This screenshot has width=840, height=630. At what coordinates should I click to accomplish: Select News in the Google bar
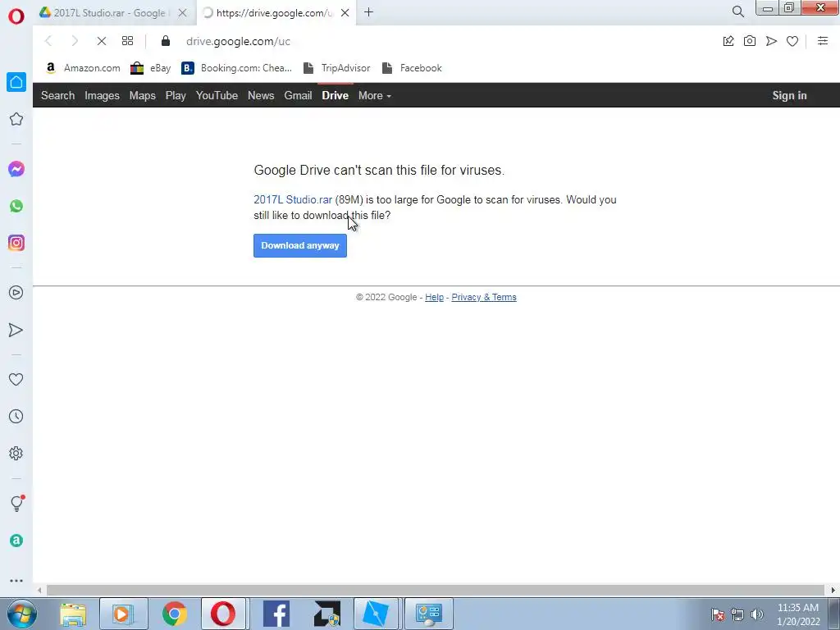tap(261, 95)
